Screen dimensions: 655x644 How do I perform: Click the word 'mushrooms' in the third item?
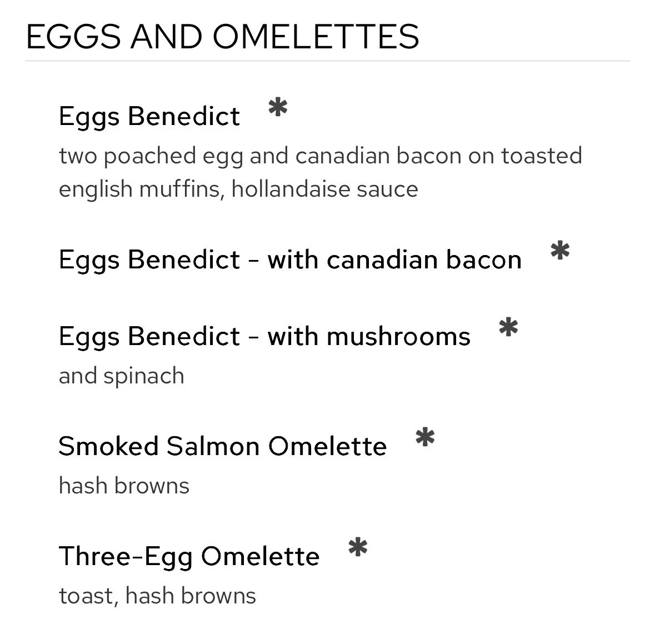398,337
